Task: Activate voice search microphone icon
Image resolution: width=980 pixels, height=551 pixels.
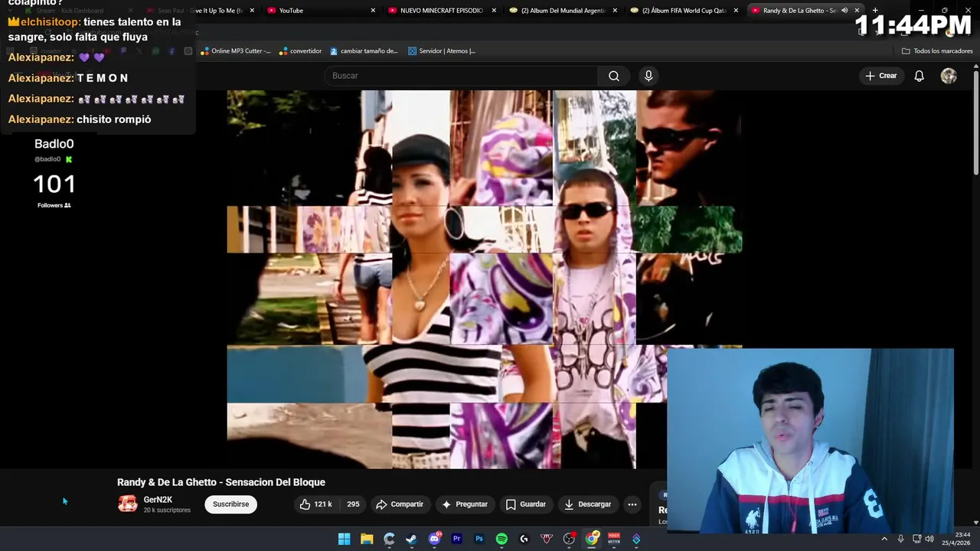Action: click(648, 76)
